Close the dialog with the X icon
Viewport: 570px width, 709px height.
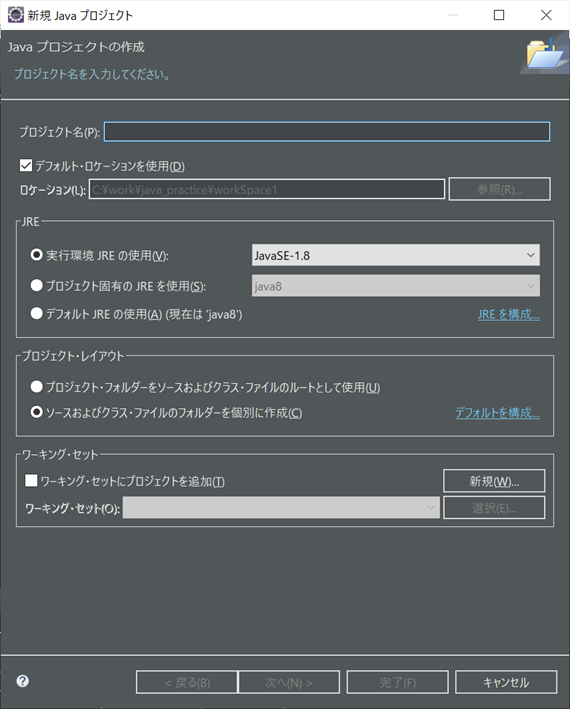coord(546,15)
